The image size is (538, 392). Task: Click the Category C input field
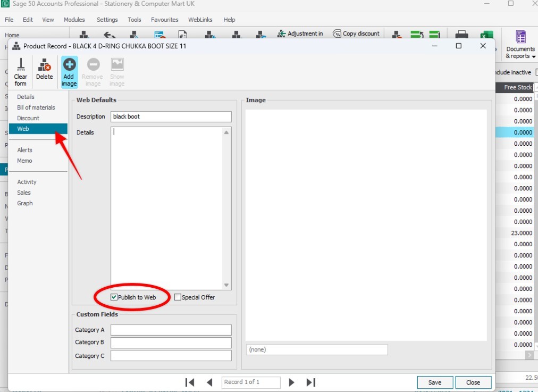171,356
